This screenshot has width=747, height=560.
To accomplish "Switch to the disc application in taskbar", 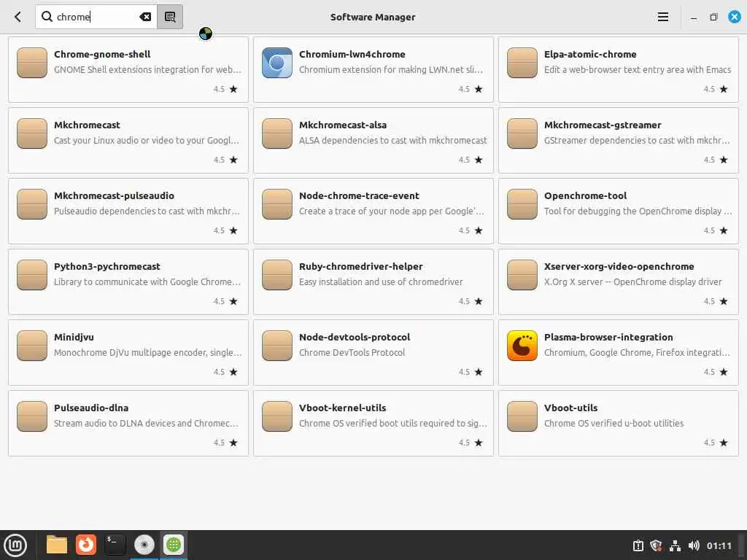I will [144, 545].
